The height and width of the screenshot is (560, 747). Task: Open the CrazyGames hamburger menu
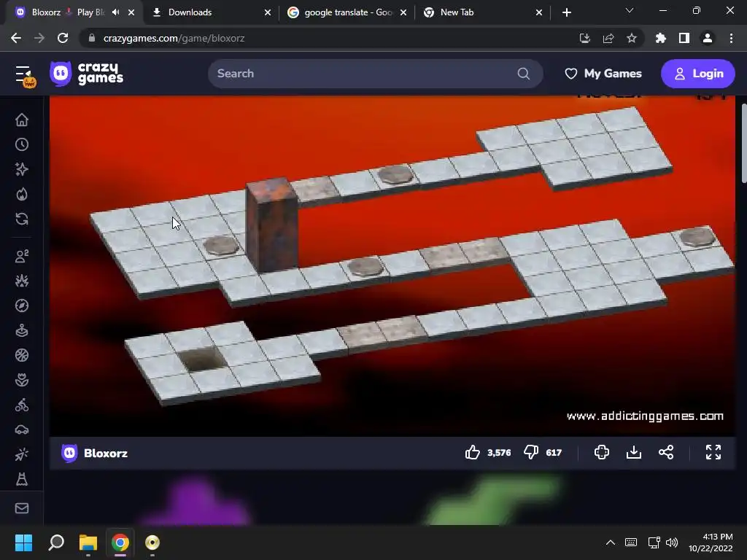pyautogui.click(x=23, y=75)
